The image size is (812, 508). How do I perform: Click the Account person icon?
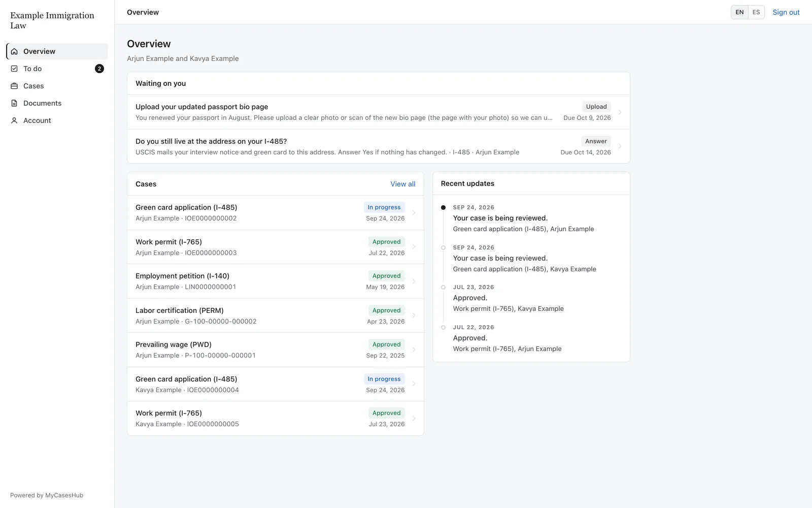(14, 120)
